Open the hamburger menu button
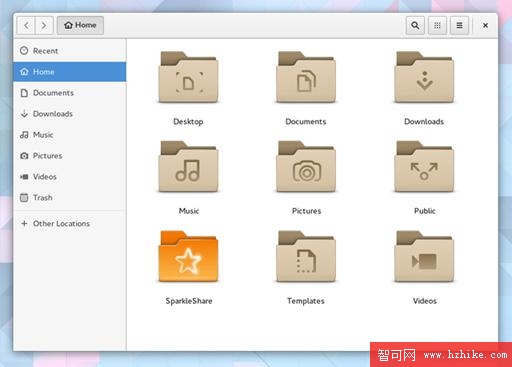This screenshot has width=512, height=367. [x=459, y=25]
